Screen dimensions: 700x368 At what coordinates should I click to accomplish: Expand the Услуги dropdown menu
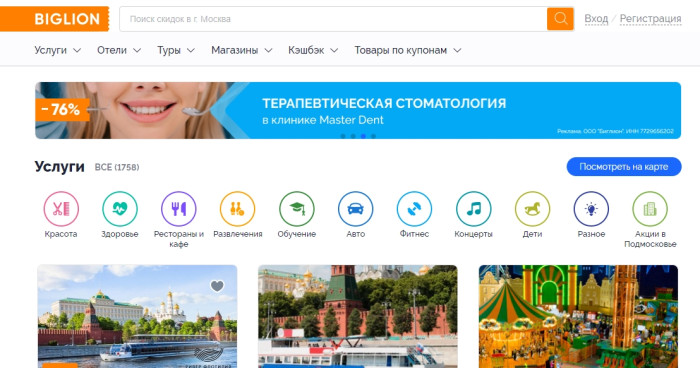[x=58, y=50]
